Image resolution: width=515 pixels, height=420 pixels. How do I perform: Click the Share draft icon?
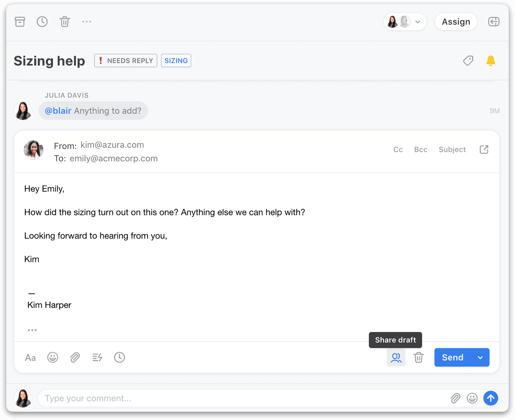[396, 357]
